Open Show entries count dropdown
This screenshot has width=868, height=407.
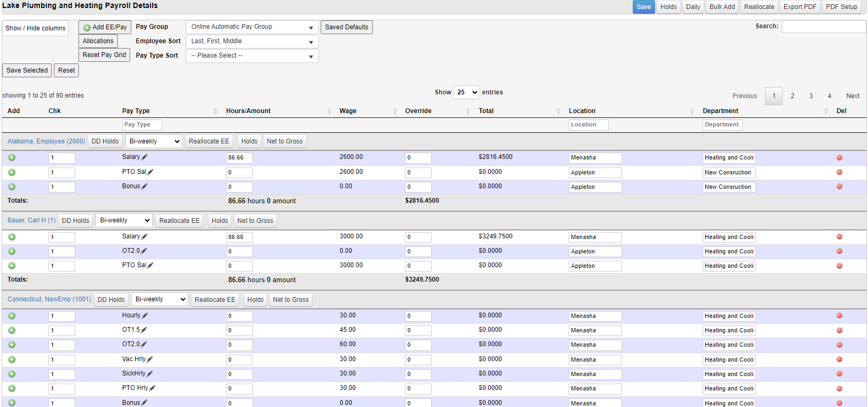(x=466, y=92)
